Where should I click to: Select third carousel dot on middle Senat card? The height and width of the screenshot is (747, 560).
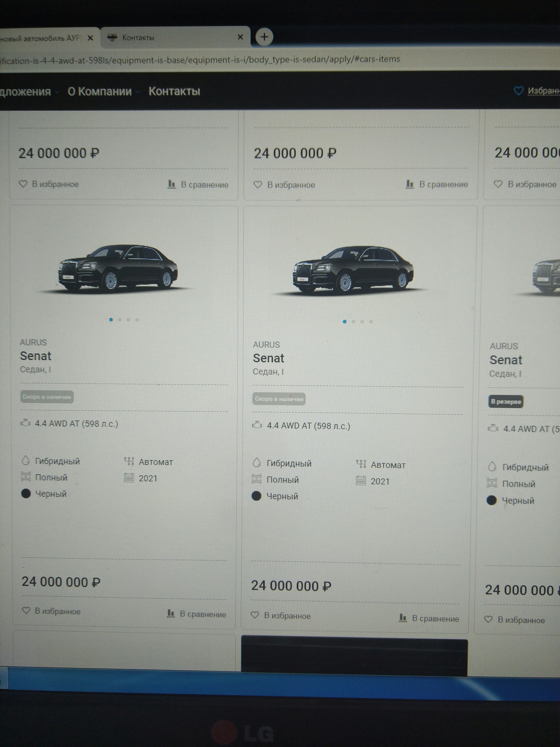[362, 321]
